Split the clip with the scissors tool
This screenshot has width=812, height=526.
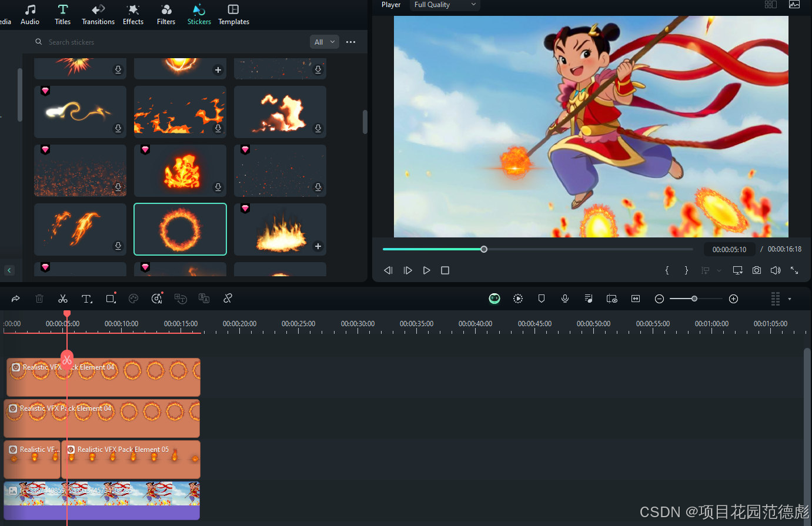point(63,299)
